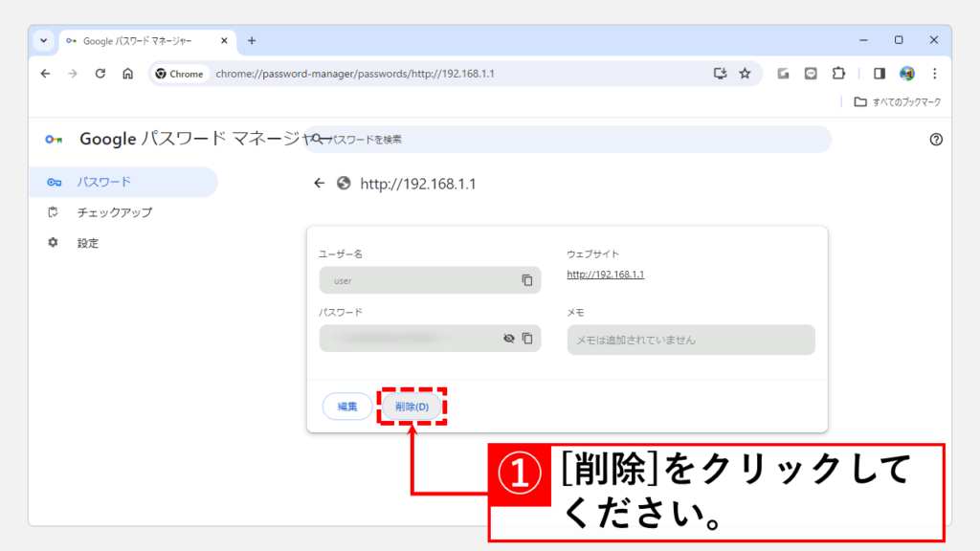
Task: Copy the password with the copy icon
Action: click(x=526, y=339)
